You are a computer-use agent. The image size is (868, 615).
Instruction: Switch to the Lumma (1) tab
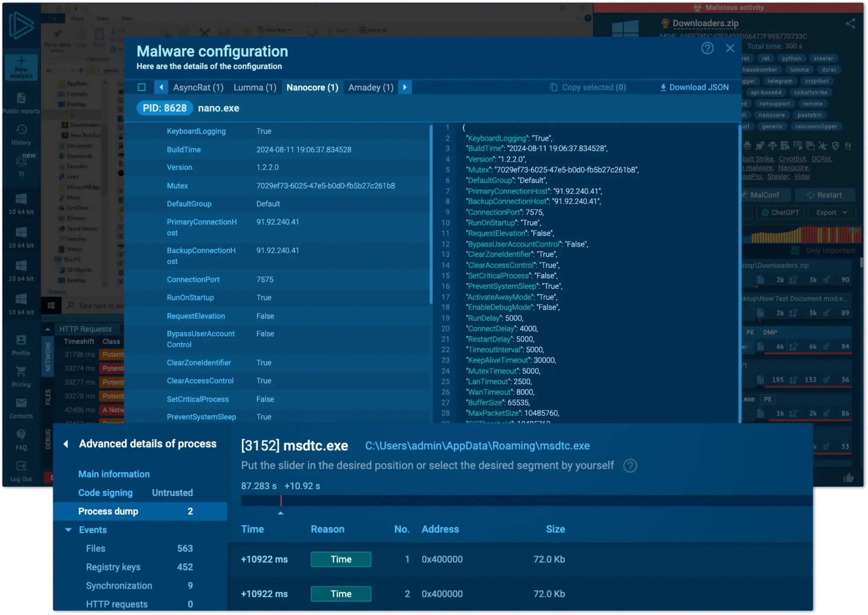coord(255,88)
